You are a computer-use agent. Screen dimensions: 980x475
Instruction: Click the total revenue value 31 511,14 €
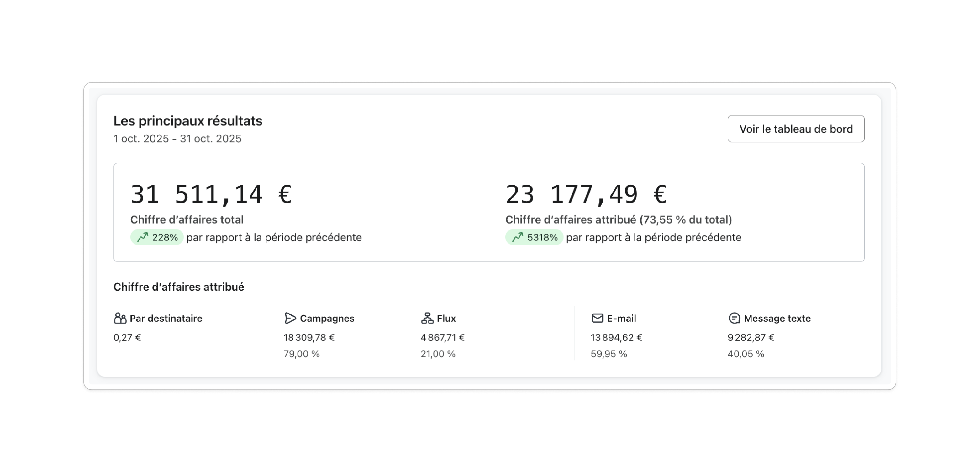click(x=211, y=194)
